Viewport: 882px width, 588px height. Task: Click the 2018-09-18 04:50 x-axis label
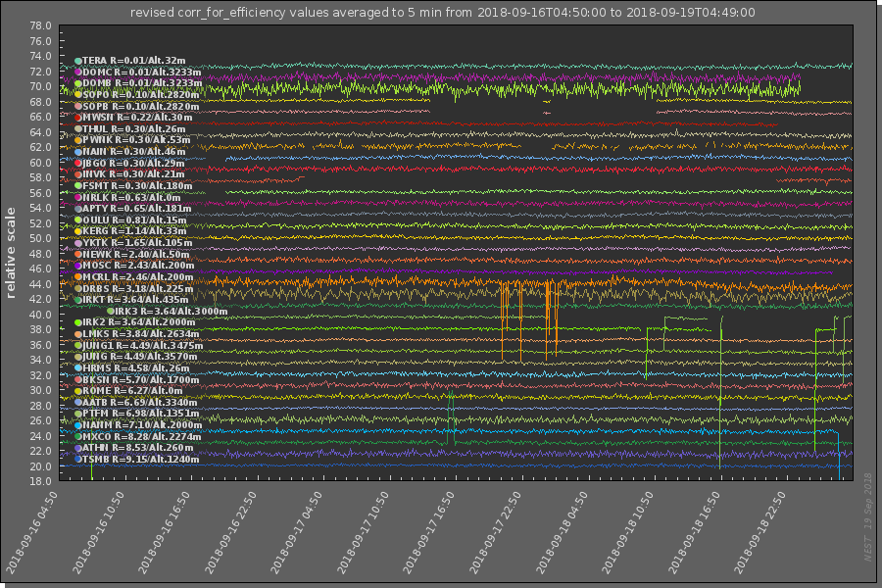562,532
